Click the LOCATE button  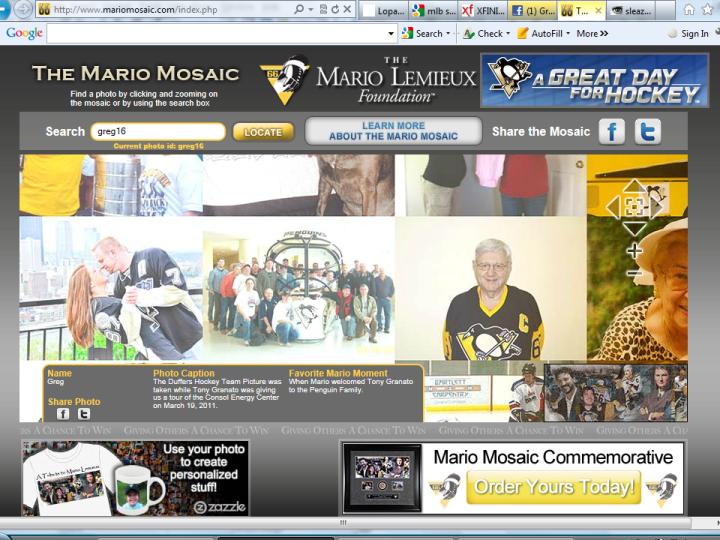[x=263, y=132]
